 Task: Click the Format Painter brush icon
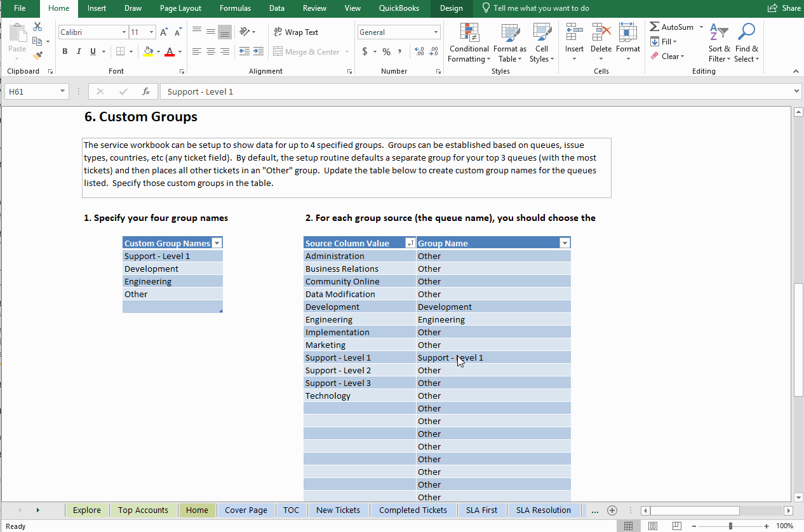point(37,56)
